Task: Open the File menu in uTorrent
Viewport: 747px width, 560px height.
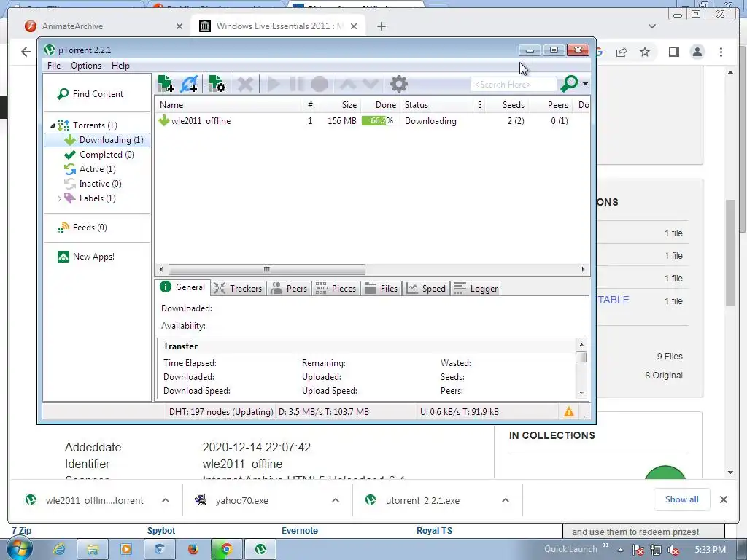Action: tap(54, 66)
